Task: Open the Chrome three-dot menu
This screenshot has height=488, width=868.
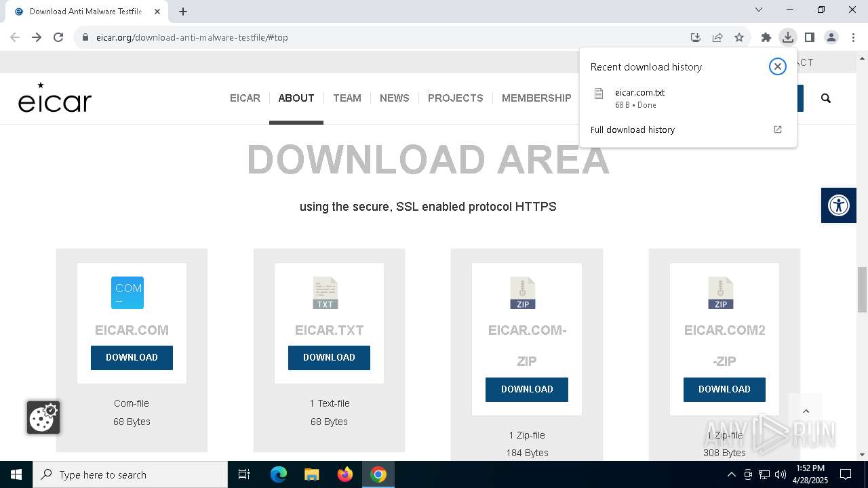Action: (853, 37)
